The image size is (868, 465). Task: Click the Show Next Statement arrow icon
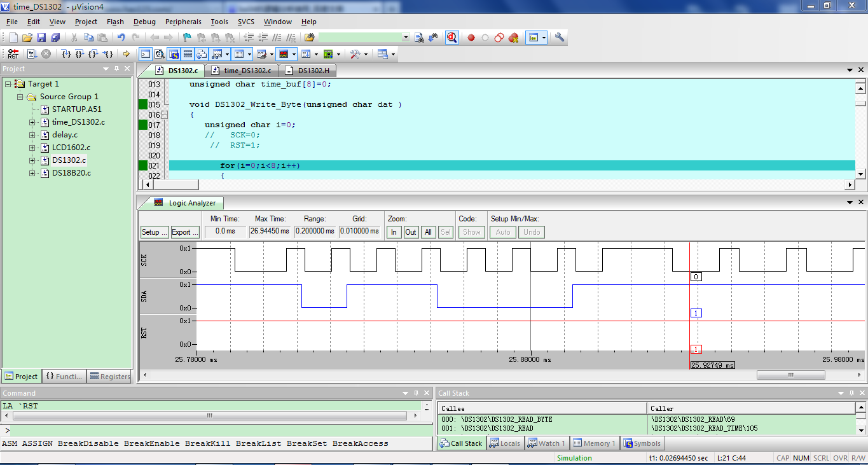[126, 54]
